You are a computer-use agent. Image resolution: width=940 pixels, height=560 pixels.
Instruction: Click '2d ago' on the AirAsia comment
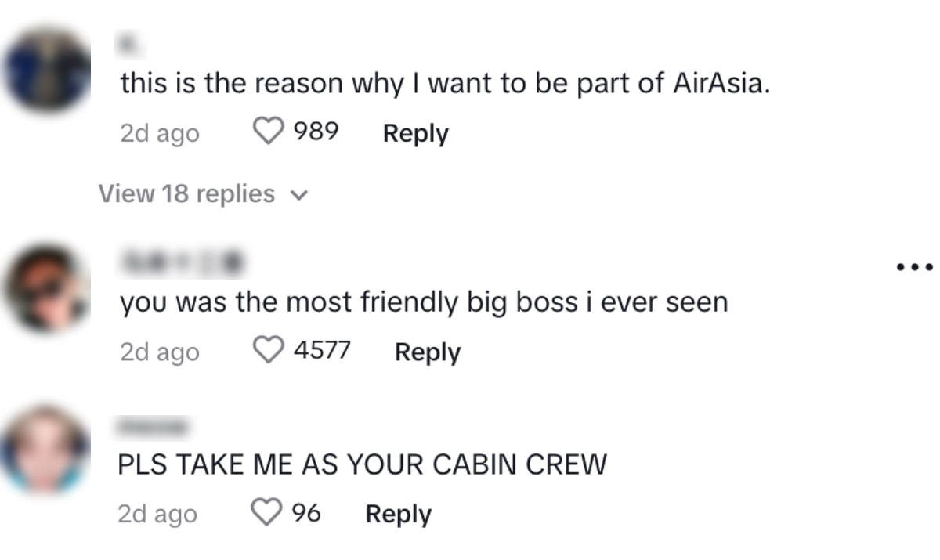point(159,133)
